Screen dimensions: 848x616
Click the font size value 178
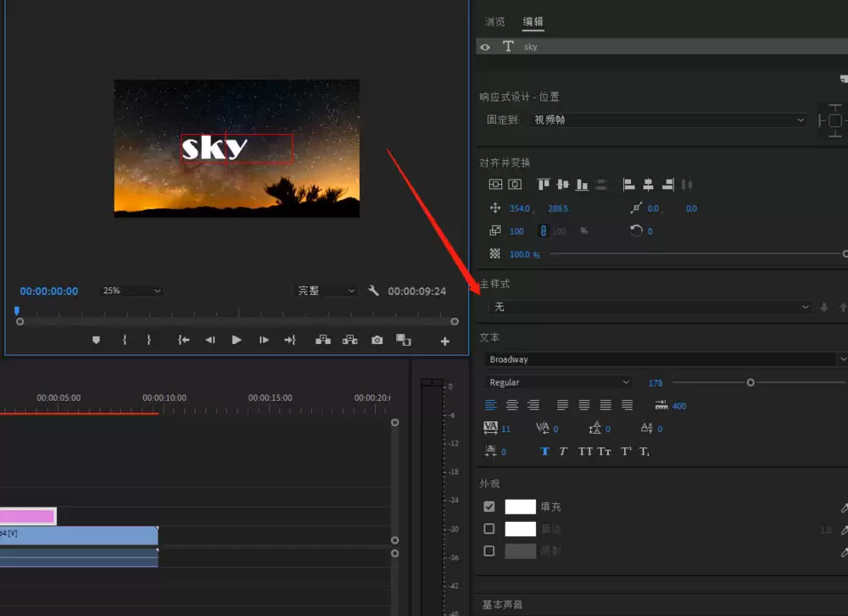tap(656, 383)
